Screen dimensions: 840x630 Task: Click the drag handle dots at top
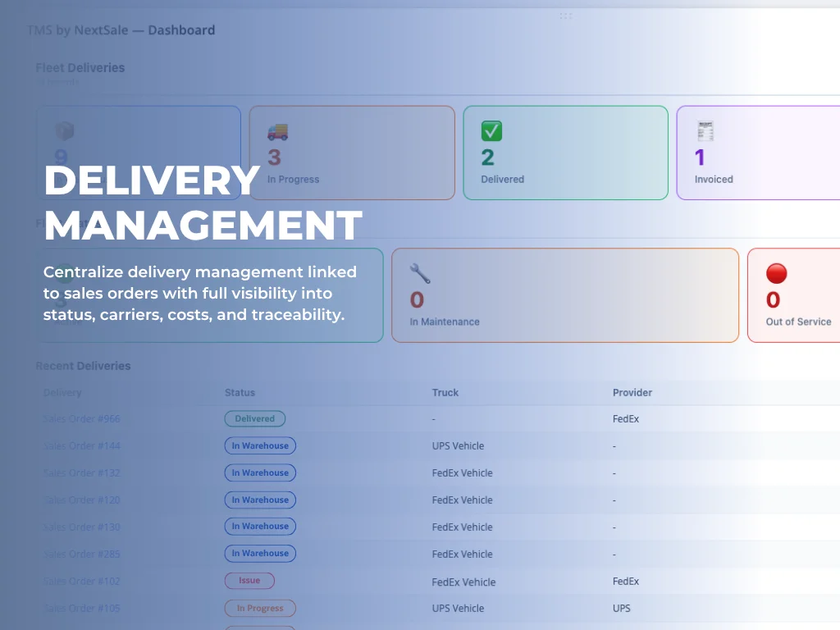(x=566, y=16)
